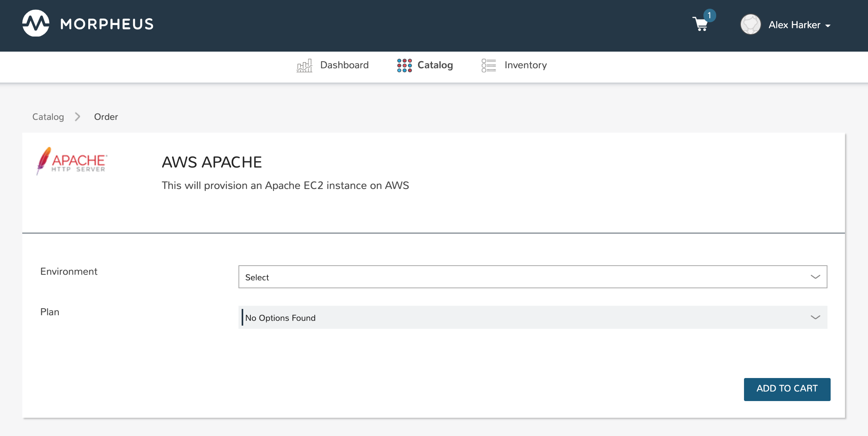Switch to the Inventory tab

[525, 65]
